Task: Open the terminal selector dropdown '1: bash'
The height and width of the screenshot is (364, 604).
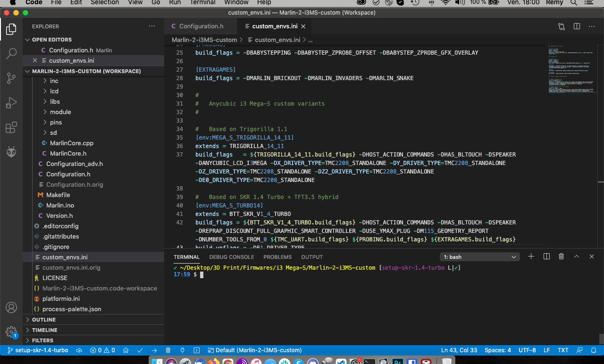Action: 480,257
